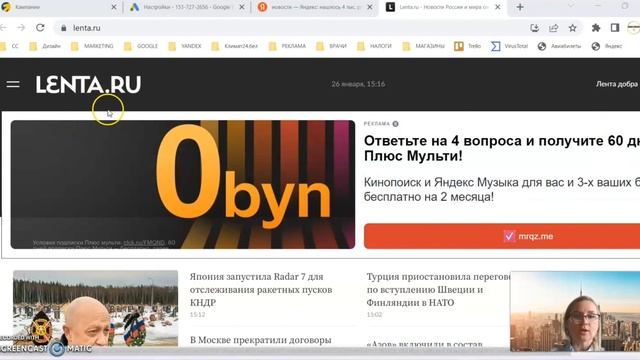Go forward in browser history
640x360 pixels.
pyautogui.click(x=21, y=28)
